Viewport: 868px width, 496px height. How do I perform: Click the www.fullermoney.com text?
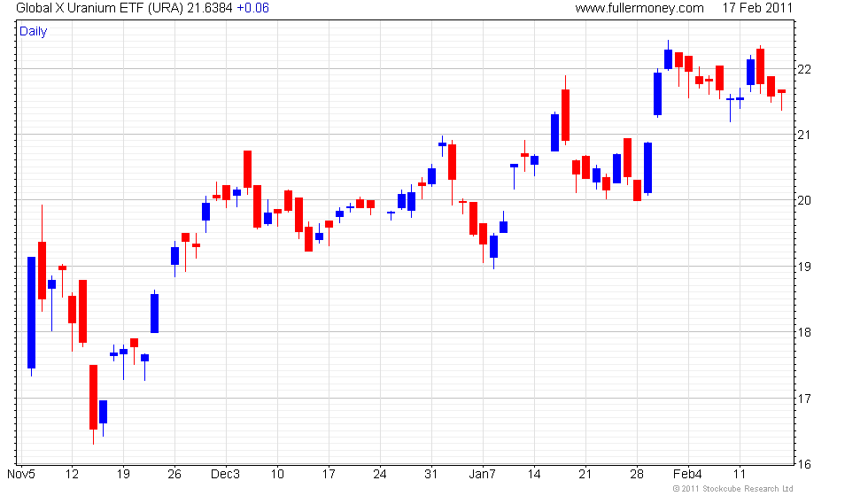pos(639,8)
